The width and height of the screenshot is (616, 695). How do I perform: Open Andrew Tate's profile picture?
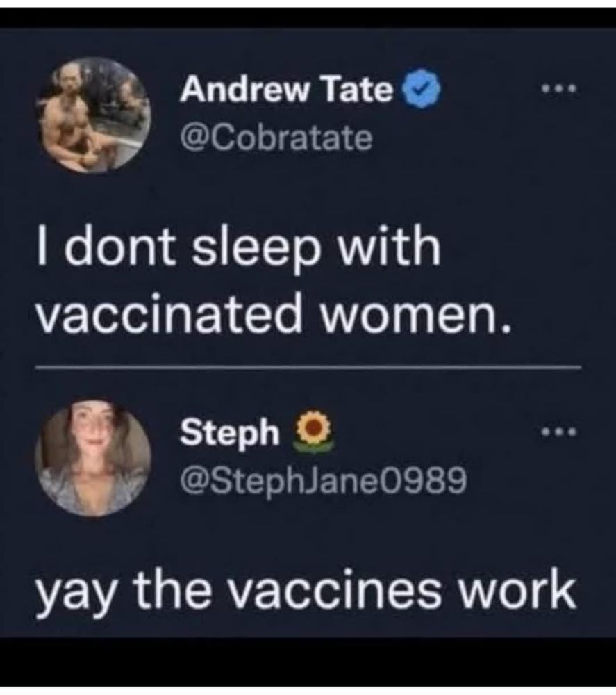94,115
